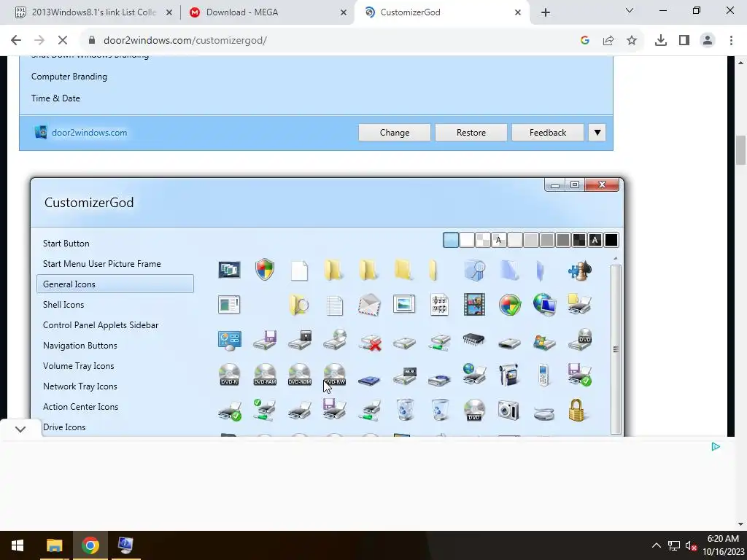Image resolution: width=747 pixels, height=560 pixels.
Task: Open the Windows Start menu
Action: coord(18,545)
